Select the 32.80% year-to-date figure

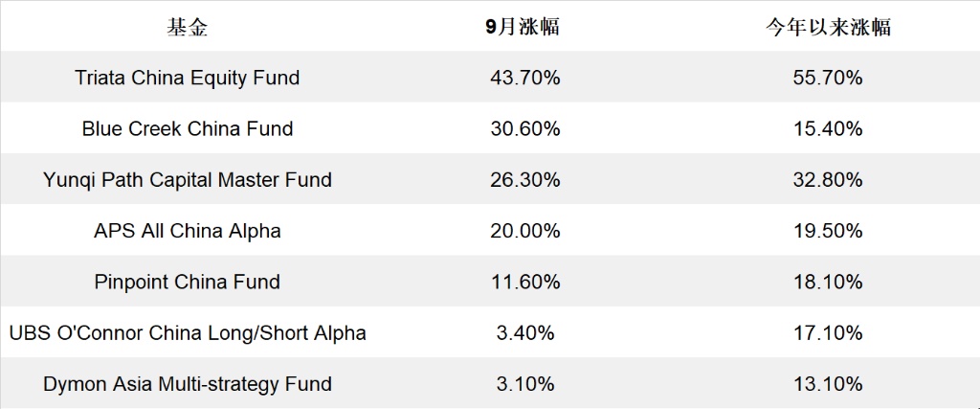828,180
